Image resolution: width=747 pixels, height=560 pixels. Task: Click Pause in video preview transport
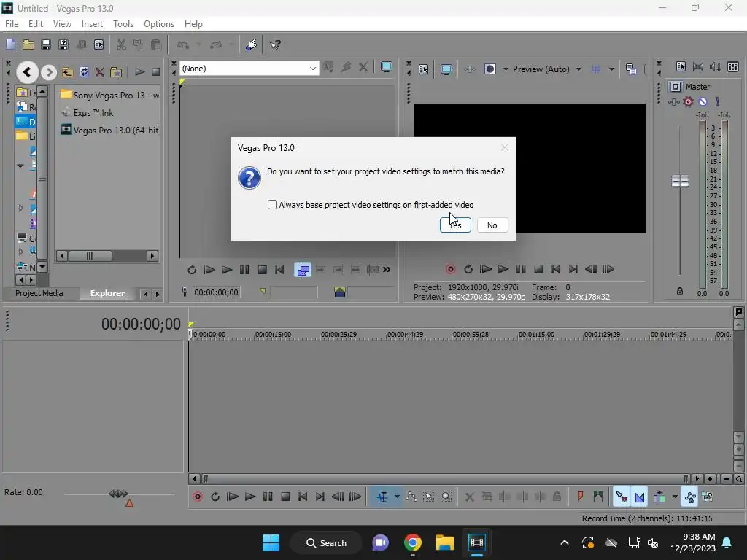pos(521,269)
